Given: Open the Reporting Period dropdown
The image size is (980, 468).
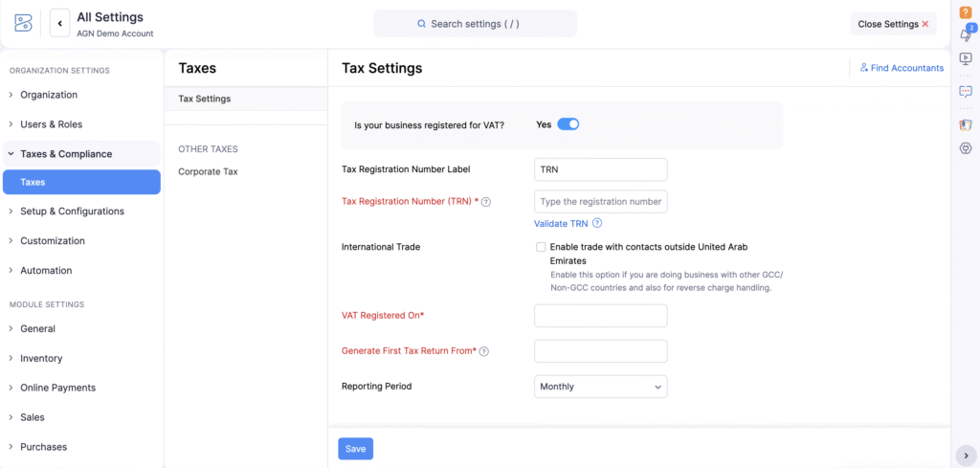Looking at the screenshot, I should [601, 387].
